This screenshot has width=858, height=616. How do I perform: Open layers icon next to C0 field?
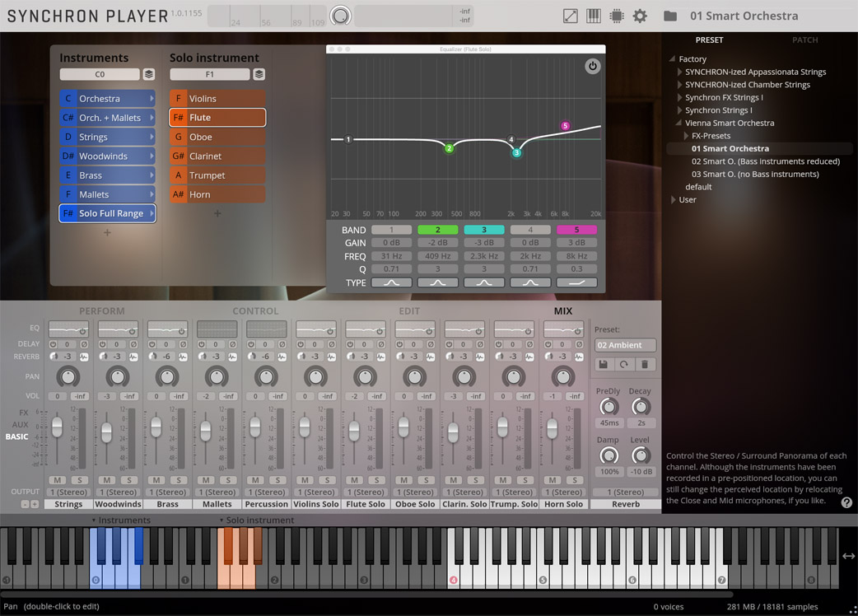pyautogui.click(x=149, y=74)
